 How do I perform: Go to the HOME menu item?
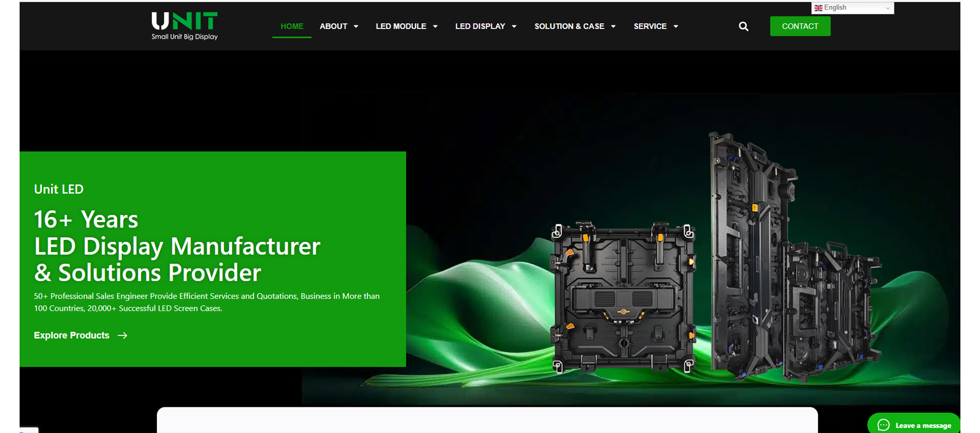[x=292, y=26]
